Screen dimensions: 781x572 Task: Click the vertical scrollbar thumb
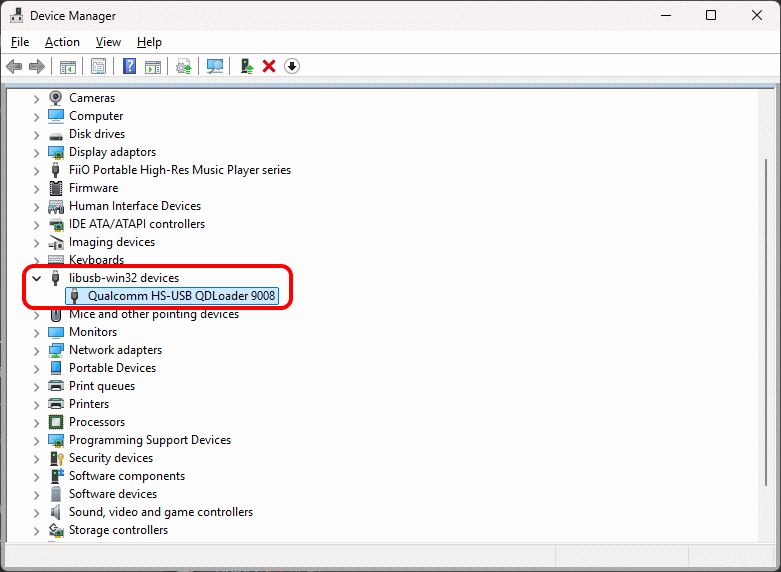pyautogui.click(x=766, y=322)
